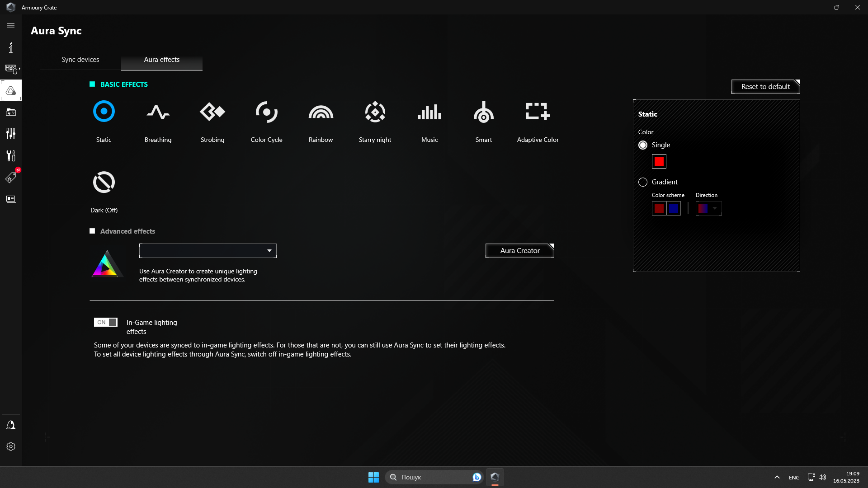868x488 pixels.
Task: Open the red Single color swatch
Action: 659,161
